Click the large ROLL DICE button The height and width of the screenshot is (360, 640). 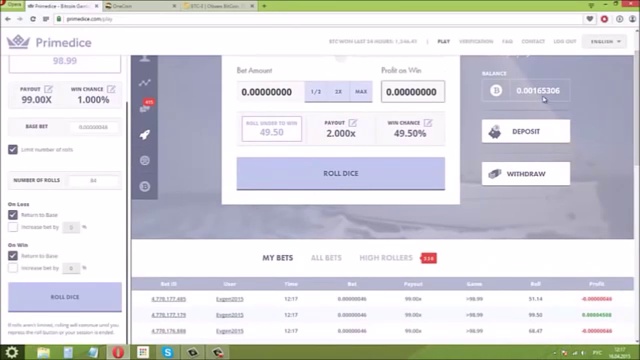tap(341, 173)
